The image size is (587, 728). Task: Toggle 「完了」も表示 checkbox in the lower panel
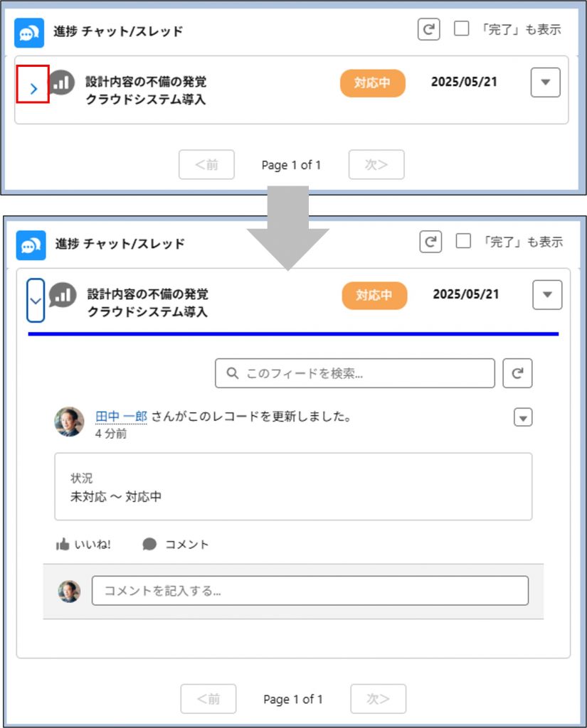(463, 241)
